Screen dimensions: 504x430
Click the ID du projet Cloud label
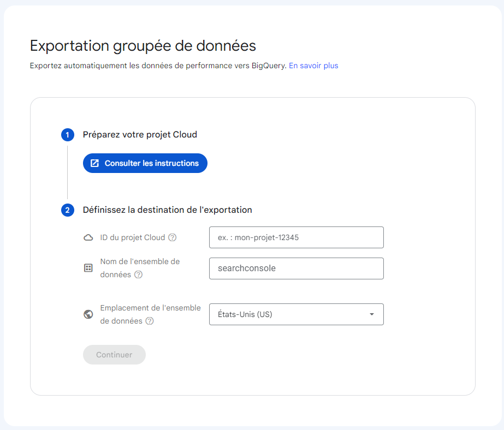click(132, 237)
